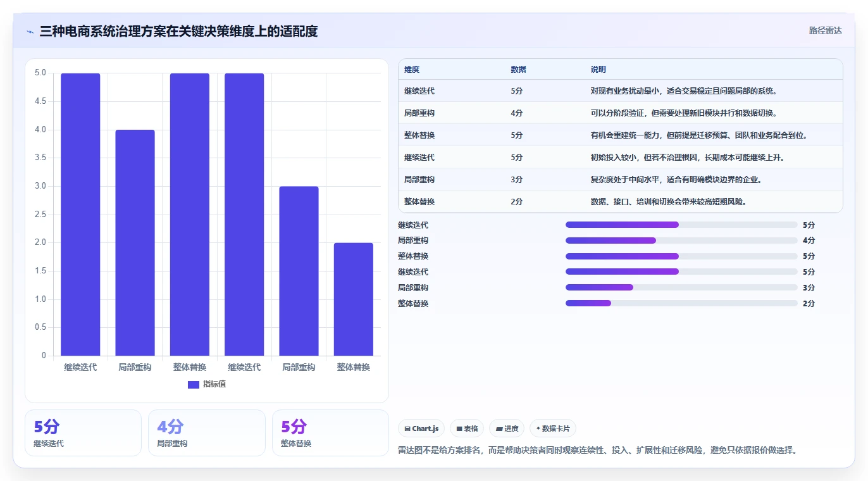This screenshot has width=868, height=481.
Task: Click the 4.5 tick on the y-axis
Action: (x=40, y=101)
